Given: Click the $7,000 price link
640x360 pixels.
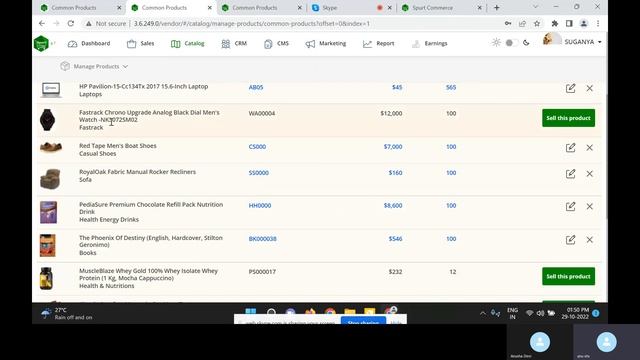Looking at the screenshot, I should click(x=393, y=147).
